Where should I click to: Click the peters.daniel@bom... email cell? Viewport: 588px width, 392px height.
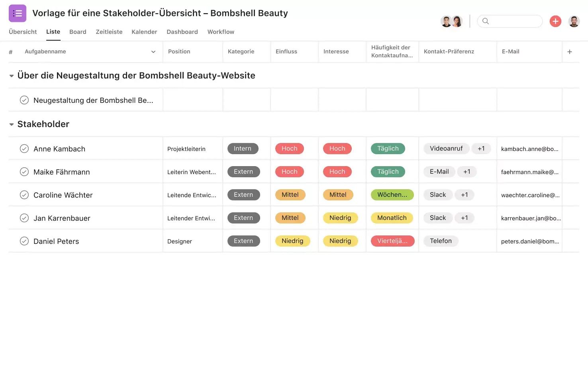click(530, 241)
